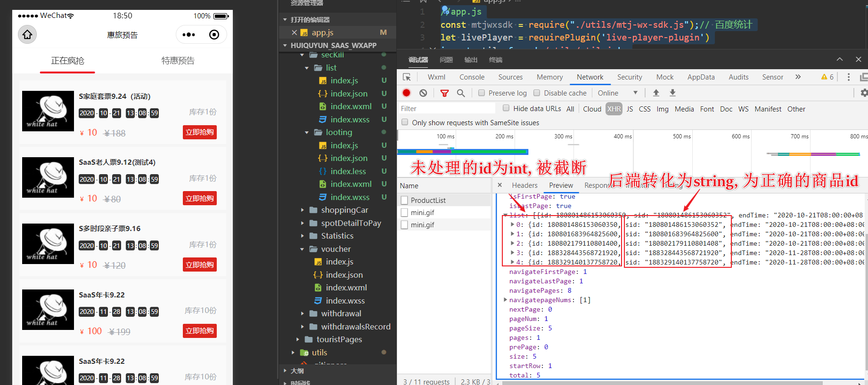The height and width of the screenshot is (385, 868).
Task: Buy now for S多时段亲子票9.16
Action: (200, 265)
